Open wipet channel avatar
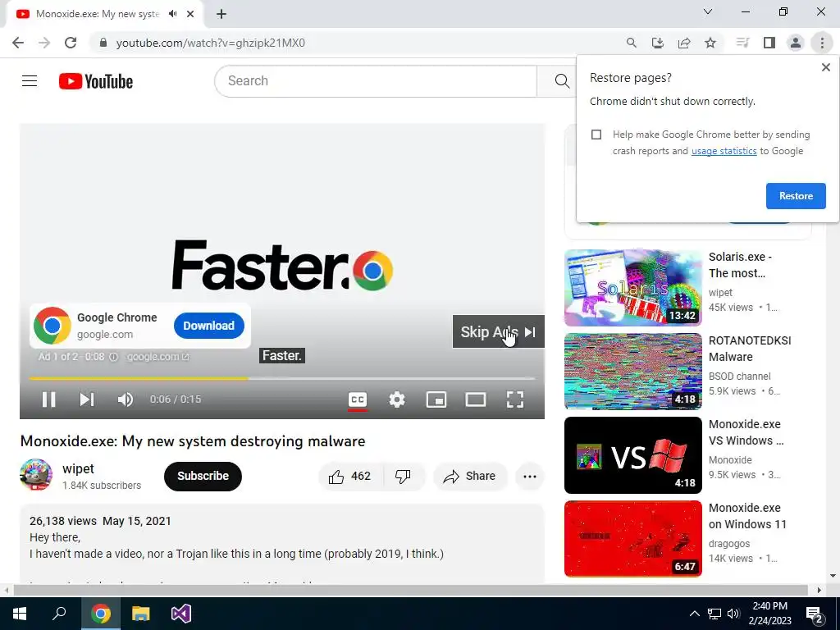Viewport: 840px width, 630px height. pos(36,475)
